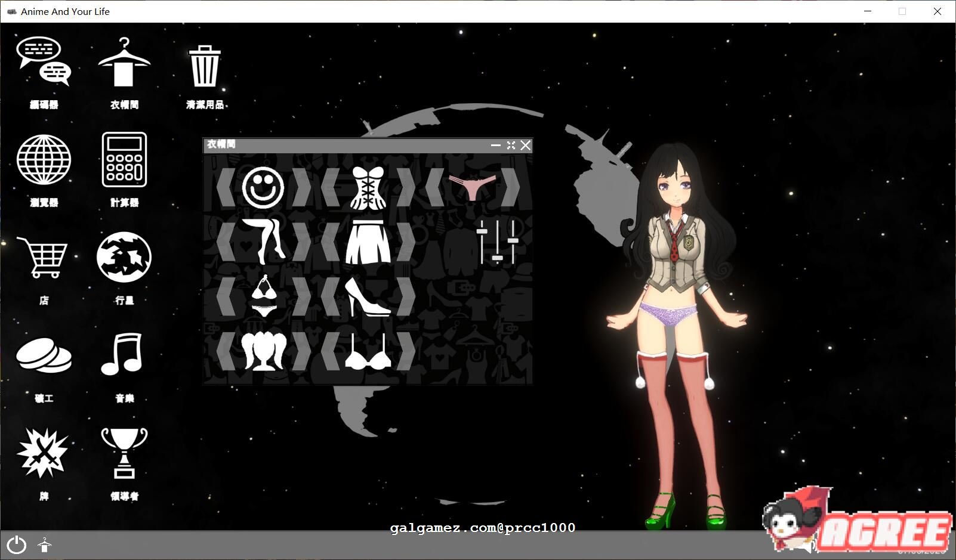The height and width of the screenshot is (560, 956).
Task: Select the pink panties item in wardrobe
Action: (473, 184)
